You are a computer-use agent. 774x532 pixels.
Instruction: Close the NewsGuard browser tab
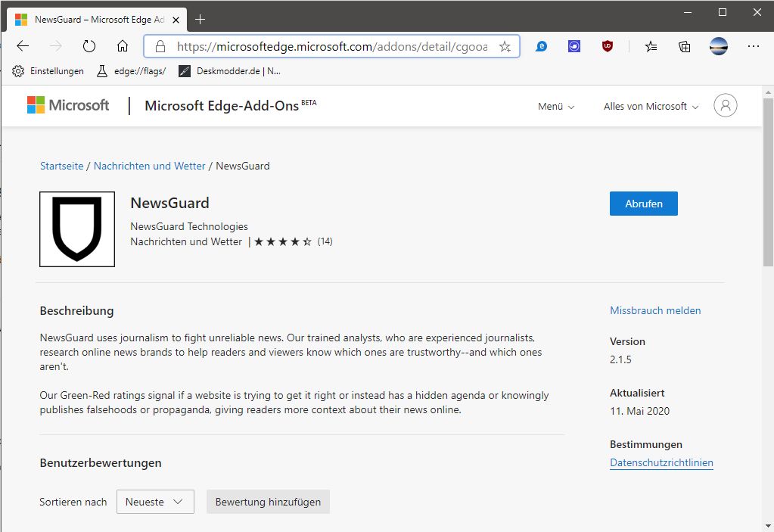(176, 20)
